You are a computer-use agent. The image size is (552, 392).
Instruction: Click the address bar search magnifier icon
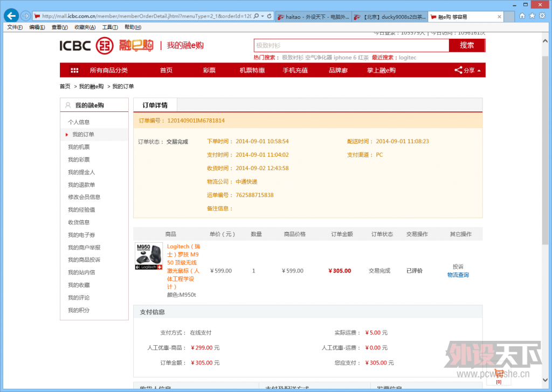(x=256, y=16)
